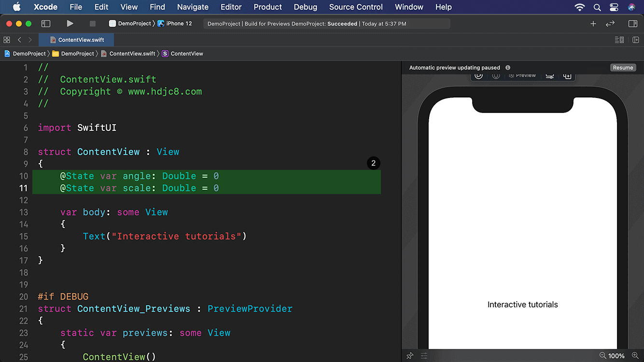
Task: Open the File menu
Action: (76, 7)
